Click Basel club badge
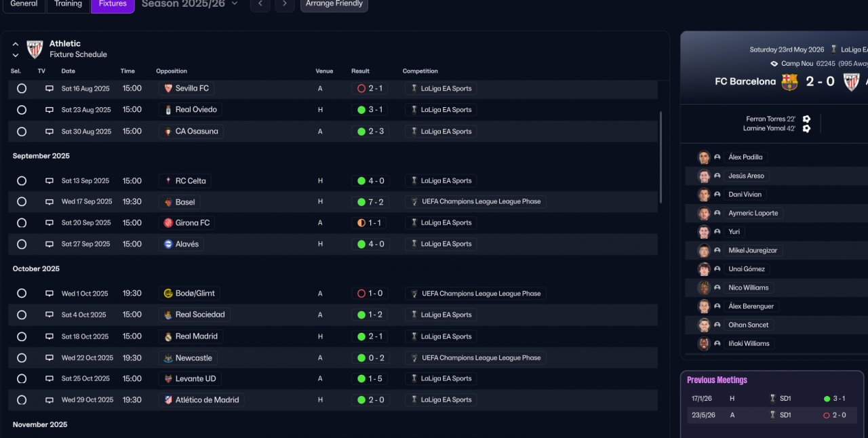The image size is (868, 438). point(168,202)
